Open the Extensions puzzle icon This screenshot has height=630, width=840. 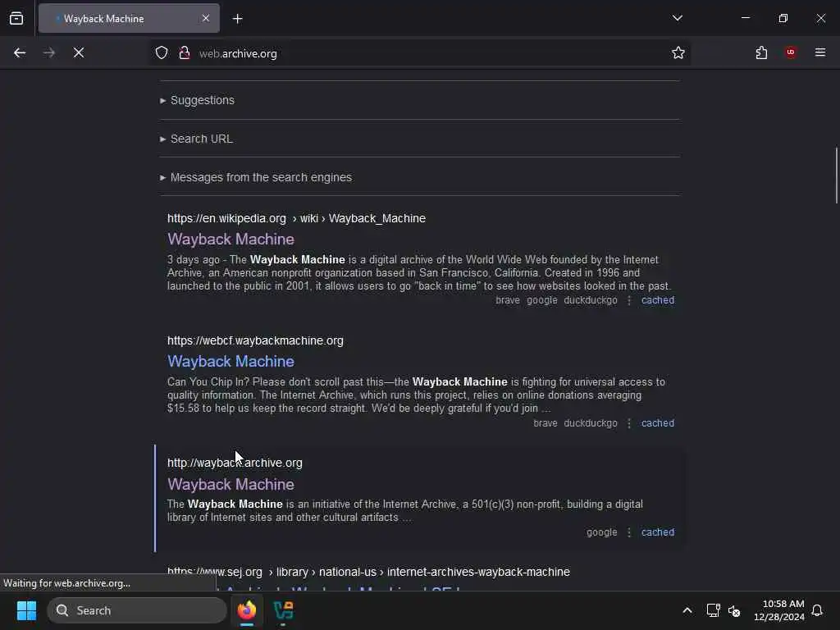(x=761, y=52)
